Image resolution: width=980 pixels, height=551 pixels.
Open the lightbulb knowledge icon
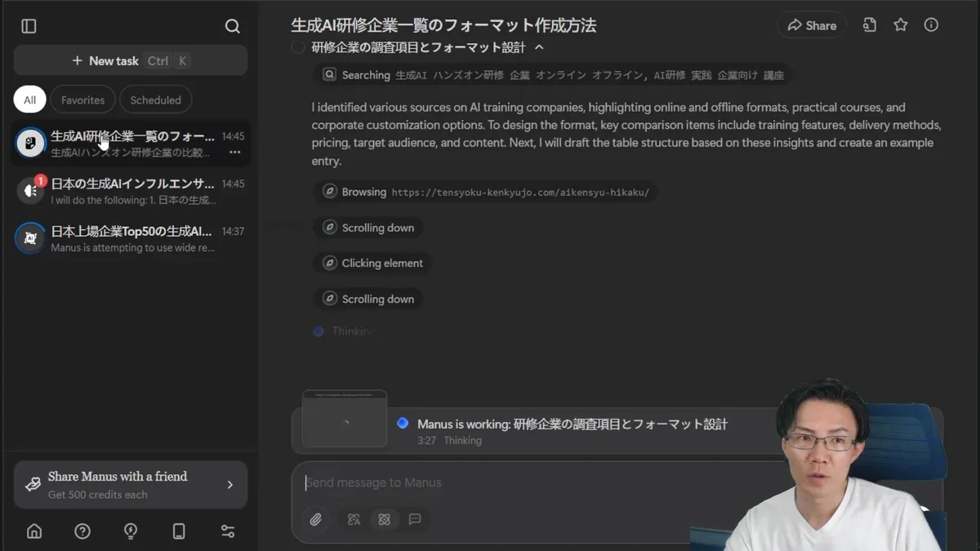point(131,531)
